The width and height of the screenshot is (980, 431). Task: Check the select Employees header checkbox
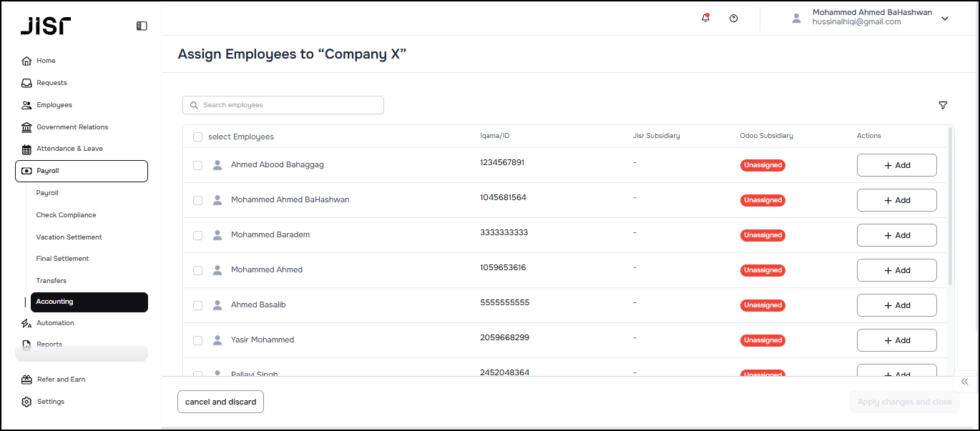[197, 136]
